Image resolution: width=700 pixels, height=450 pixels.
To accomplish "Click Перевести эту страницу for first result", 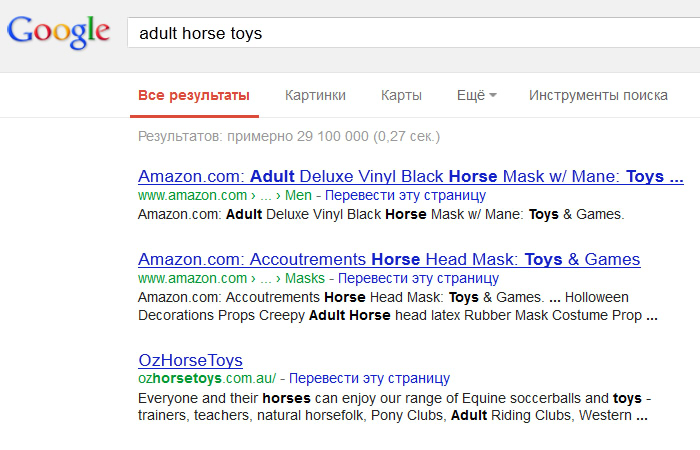I will coord(405,196).
